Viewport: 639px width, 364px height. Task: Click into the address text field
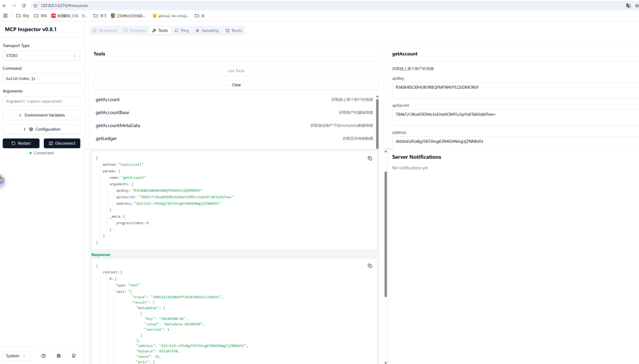pos(515,142)
